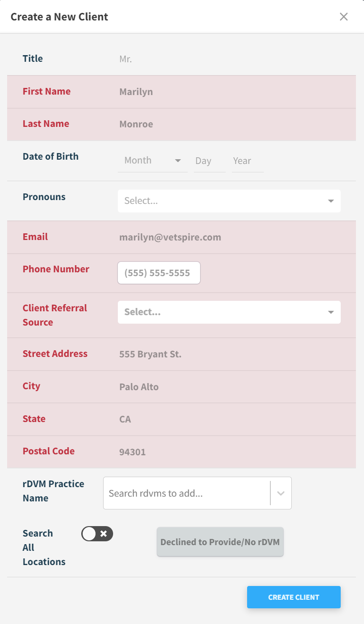Expand the rDVM Practice Name chevron
The width and height of the screenshot is (364, 624).
tap(281, 493)
